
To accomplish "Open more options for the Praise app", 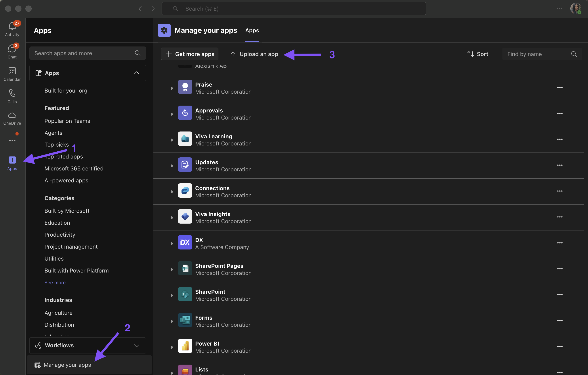I will 559,87.
